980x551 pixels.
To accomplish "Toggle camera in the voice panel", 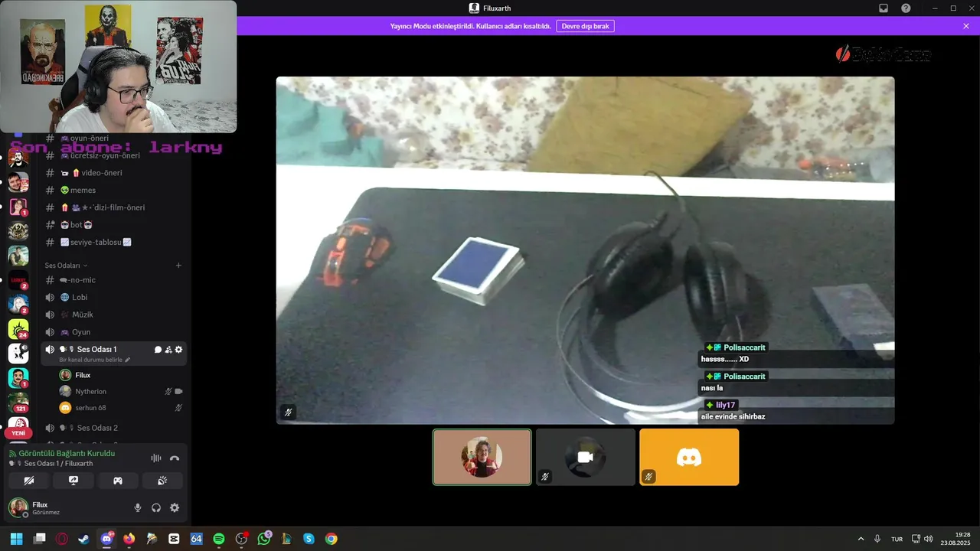I will point(29,481).
